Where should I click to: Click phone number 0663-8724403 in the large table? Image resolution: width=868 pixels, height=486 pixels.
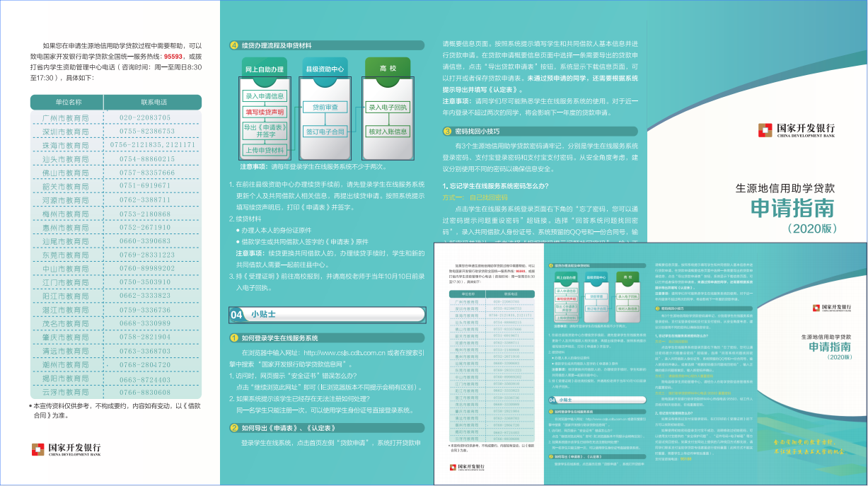click(145, 378)
